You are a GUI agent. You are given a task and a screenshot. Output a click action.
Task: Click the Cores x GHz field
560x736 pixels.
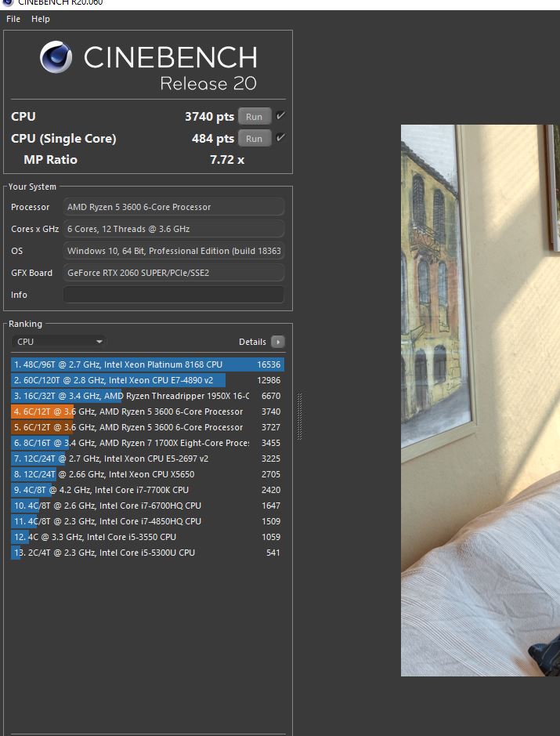[x=174, y=229]
